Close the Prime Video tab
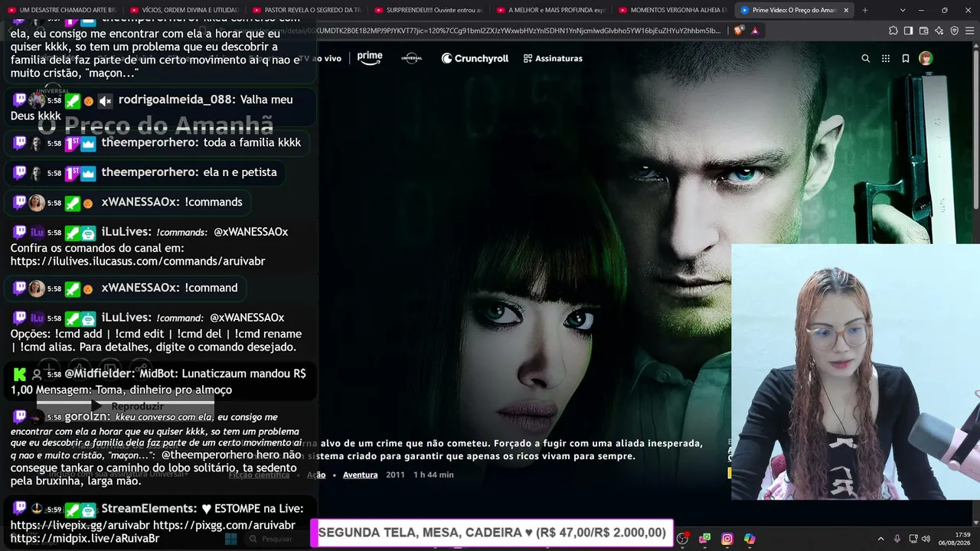Screen dimensions: 980x551 click(846, 10)
